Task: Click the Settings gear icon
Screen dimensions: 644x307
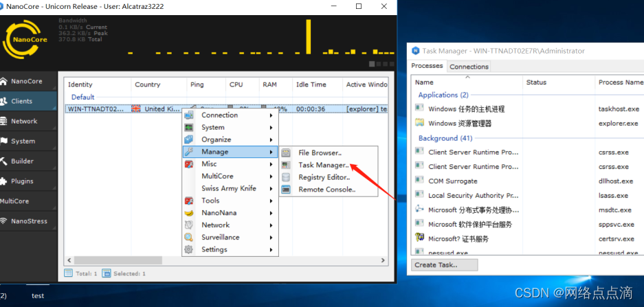Action: pos(188,249)
